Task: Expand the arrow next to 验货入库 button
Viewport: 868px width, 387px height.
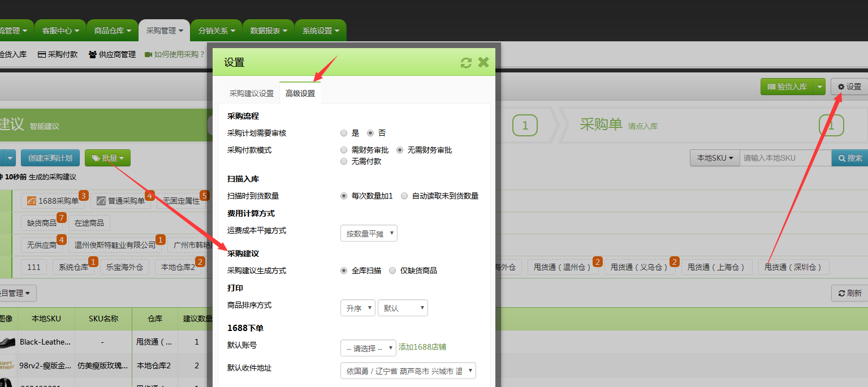Action: pyautogui.click(x=820, y=87)
